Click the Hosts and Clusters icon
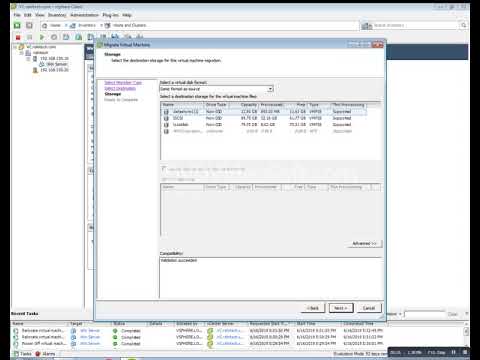 108,26
